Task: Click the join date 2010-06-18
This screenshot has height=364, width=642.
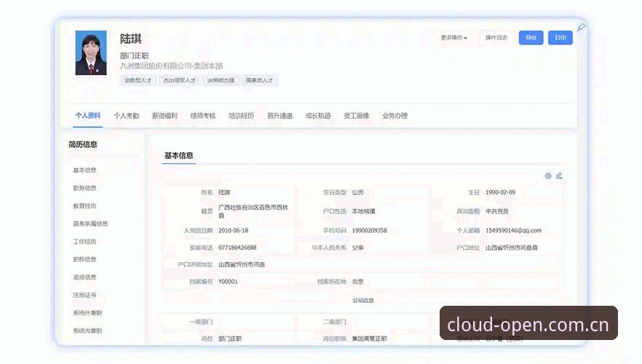Action: click(x=233, y=231)
